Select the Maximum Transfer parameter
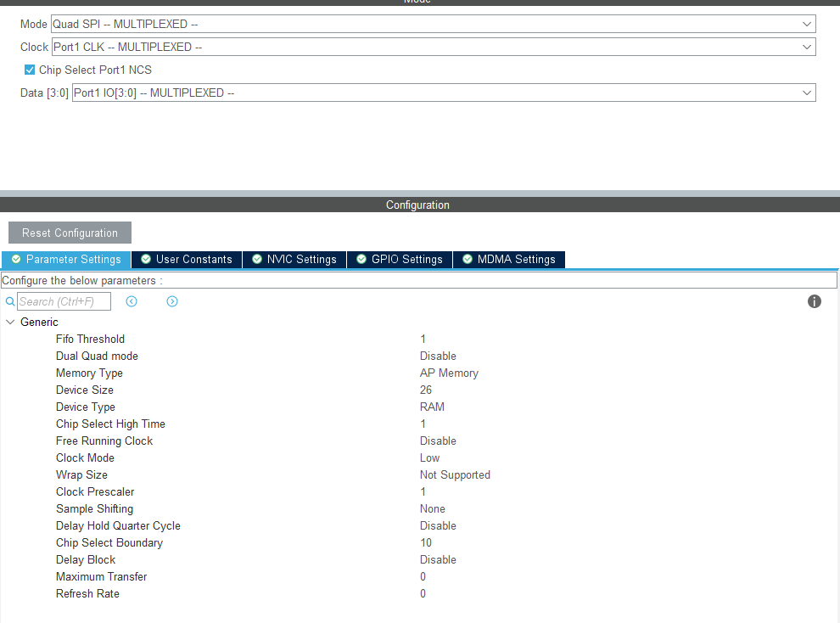 click(x=101, y=577)
